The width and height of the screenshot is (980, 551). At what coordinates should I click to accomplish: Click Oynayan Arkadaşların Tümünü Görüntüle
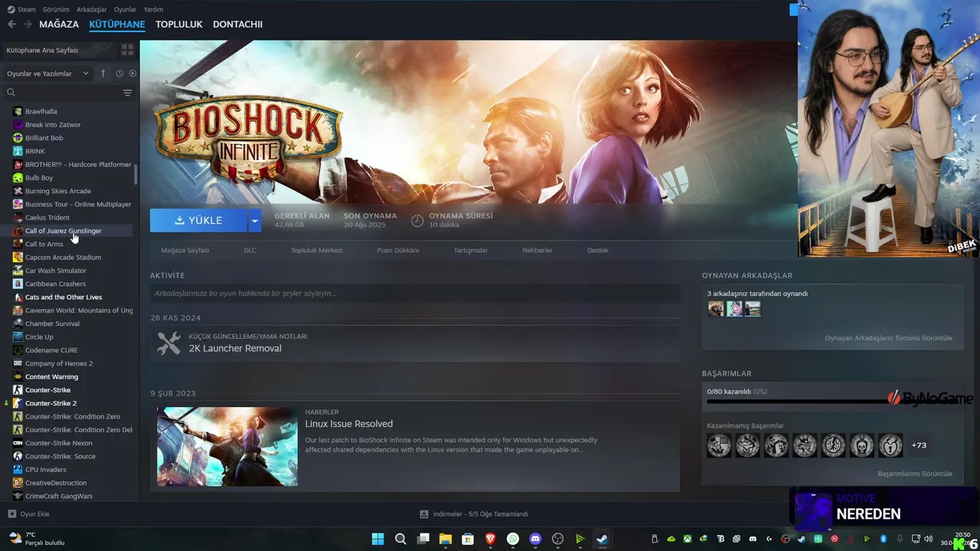[x=888, y=338]
